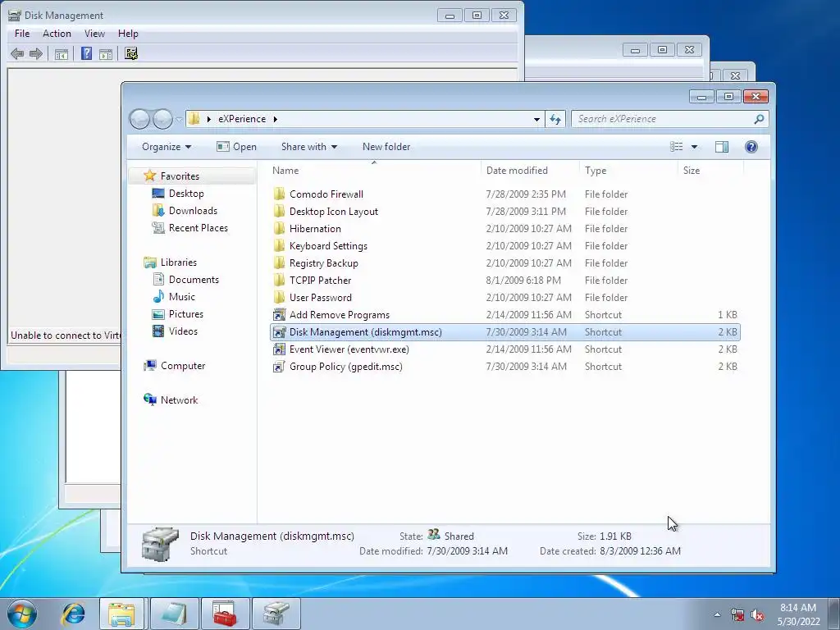Expand the arrow after eXPerience breadcrumb
This screenshot has height=630, width=840.
[276, 119]
